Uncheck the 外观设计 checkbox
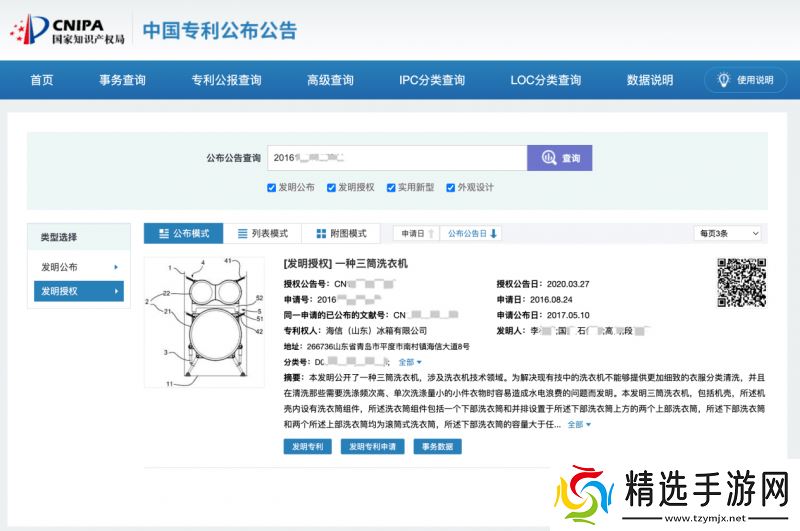 451,187
